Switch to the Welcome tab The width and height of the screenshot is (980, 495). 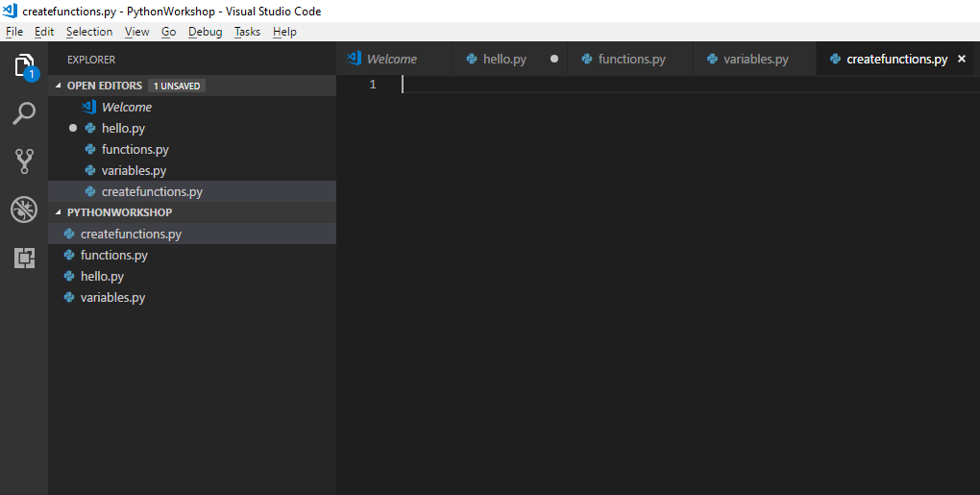click(394, 59)
